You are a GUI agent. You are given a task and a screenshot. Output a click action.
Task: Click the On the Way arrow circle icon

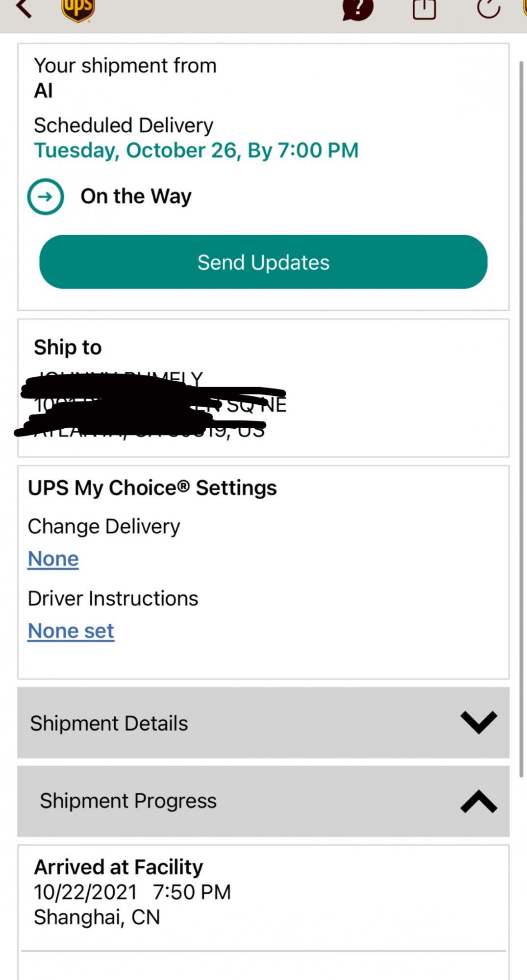tap(46, 196)
